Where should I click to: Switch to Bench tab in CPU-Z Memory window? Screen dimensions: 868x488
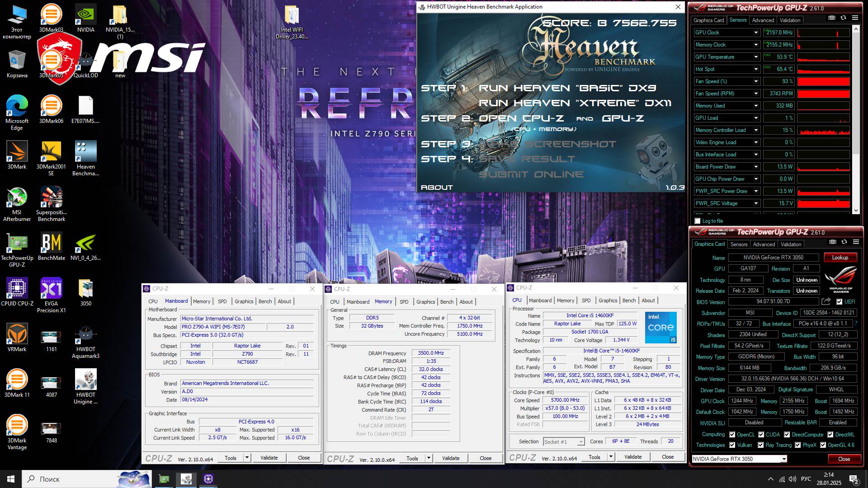447,302
